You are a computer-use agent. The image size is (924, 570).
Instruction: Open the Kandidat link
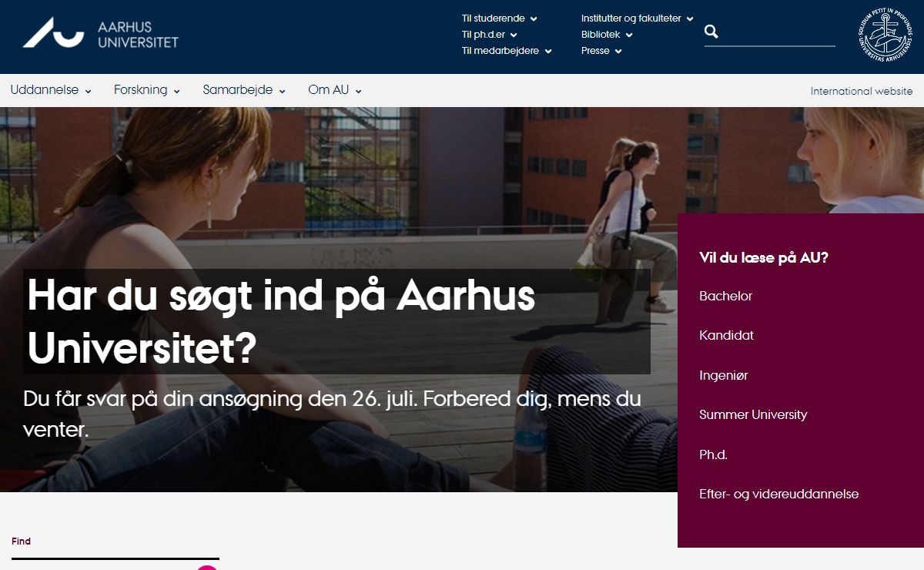[726, 336]
